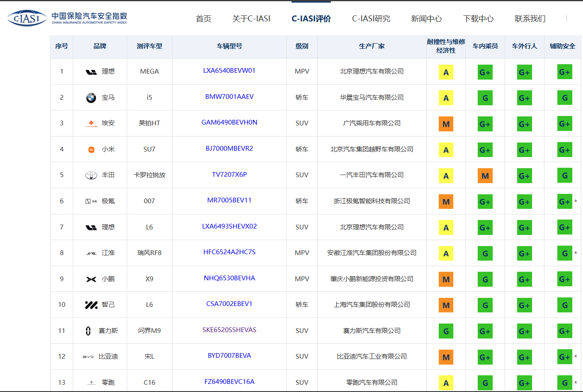The image size is (583, 392).
Task: Open vehicle model link MR7005BEV11
Action: [229, 200]
